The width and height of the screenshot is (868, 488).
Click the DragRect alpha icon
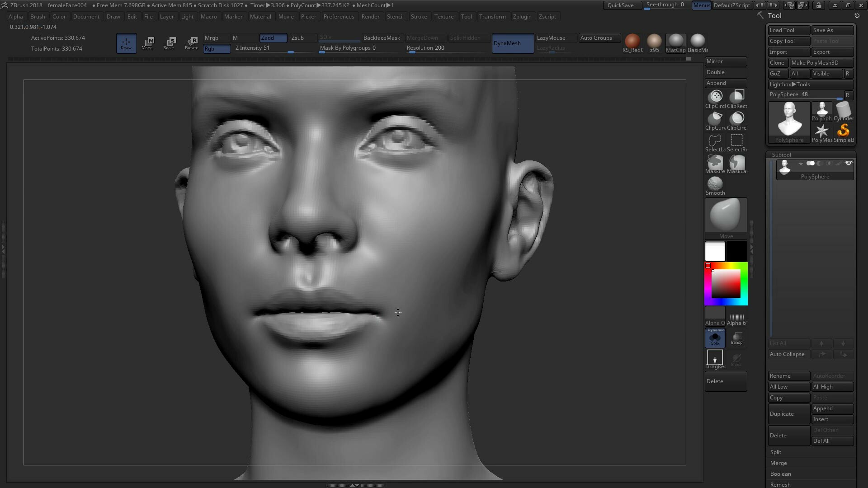[715, 358]
